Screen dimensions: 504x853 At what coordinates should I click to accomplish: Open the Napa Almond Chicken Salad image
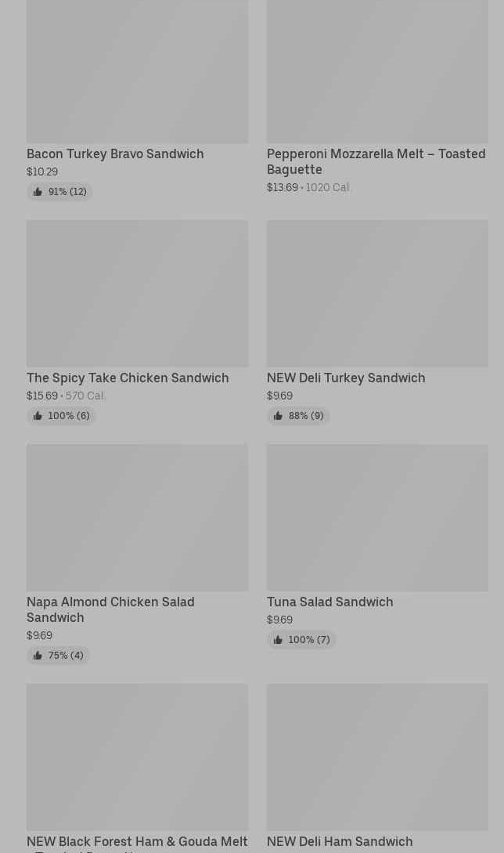(137, 517)
